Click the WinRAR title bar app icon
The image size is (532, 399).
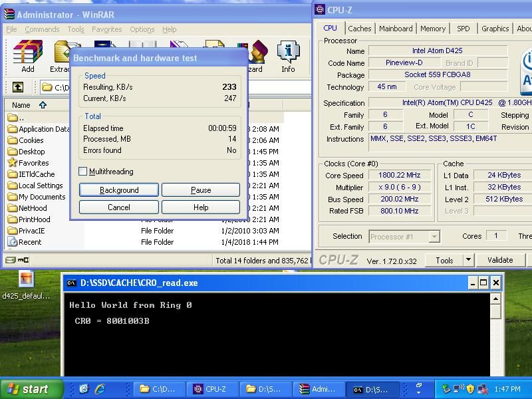(9, 14)
